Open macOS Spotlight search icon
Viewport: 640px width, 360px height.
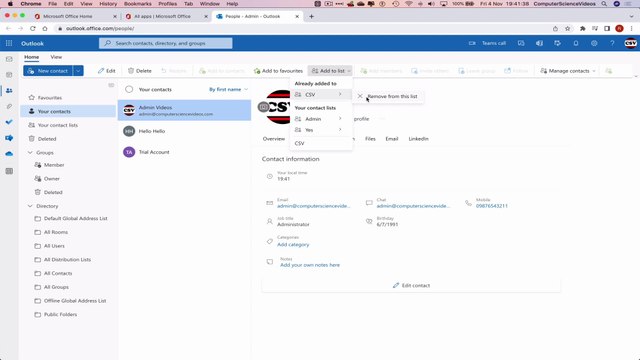click(x=604, y=4)
